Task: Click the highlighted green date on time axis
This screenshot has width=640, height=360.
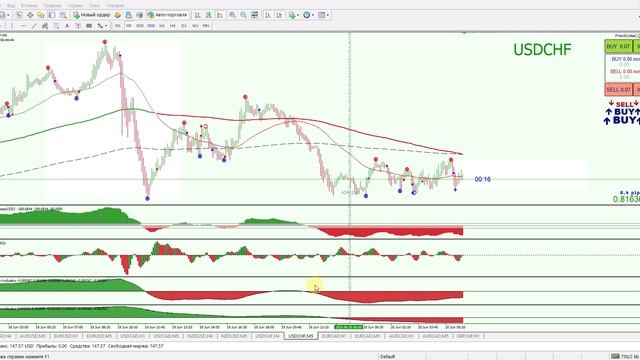Action: point(348,327)
